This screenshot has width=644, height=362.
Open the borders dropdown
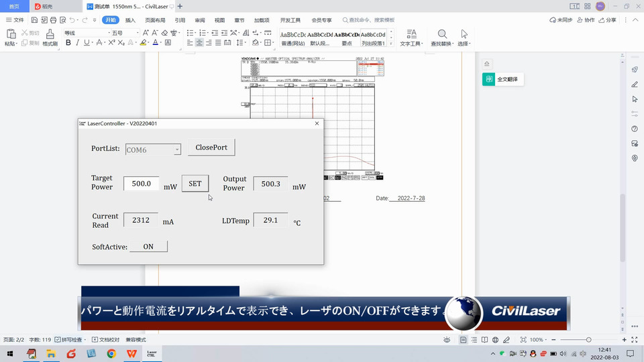273,42
